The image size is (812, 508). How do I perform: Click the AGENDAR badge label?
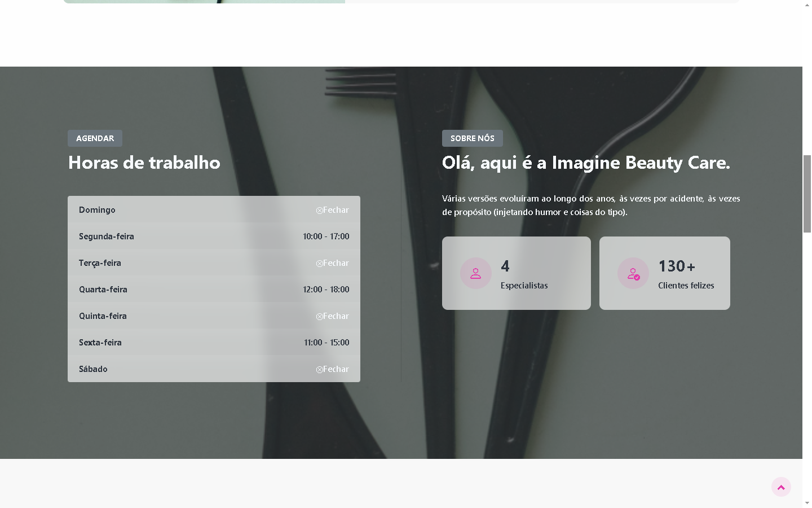point(95,138)
